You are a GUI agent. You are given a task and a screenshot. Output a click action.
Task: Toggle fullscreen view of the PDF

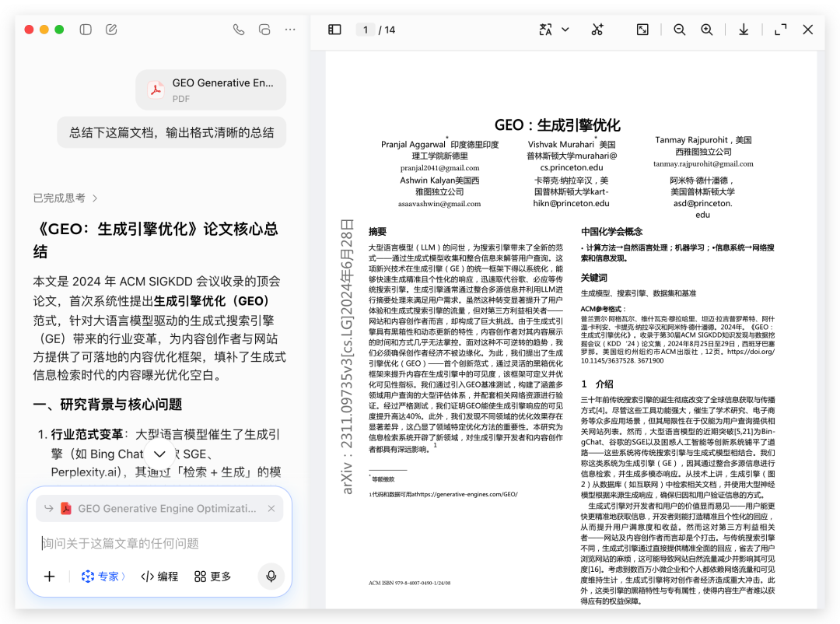click(779, 30)
